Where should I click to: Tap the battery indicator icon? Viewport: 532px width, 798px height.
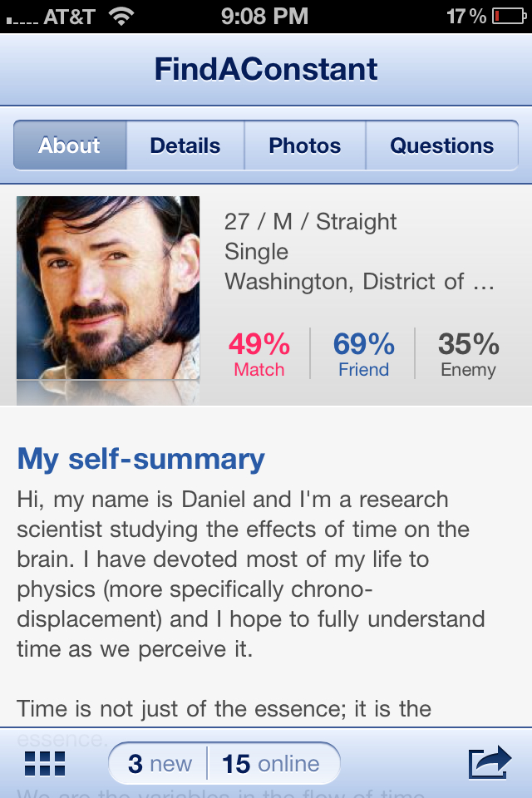(x=506, y=16)
